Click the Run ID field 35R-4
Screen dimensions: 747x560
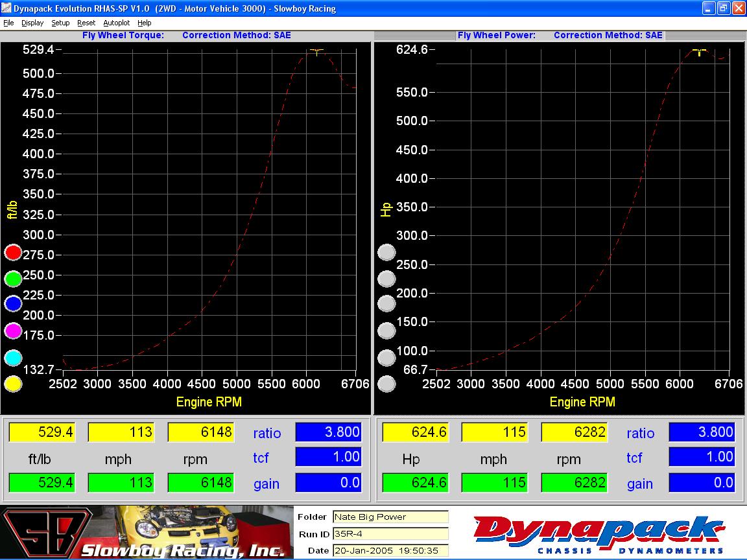(390, 534)
